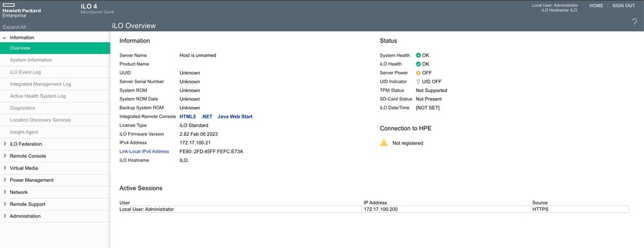Viewport: 644px width, 248px height.
Task: Click the iLO Health OK checkmark icon
Action: coord(418,64)
